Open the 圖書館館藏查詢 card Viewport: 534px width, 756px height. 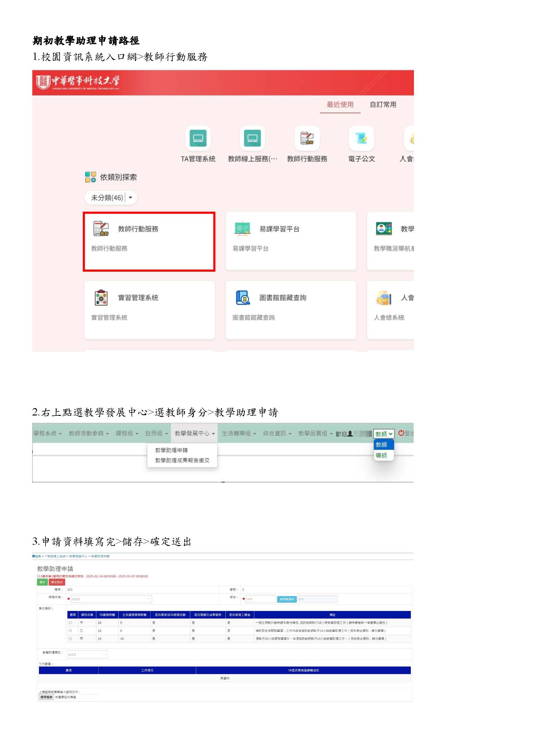tap(291, 309)
